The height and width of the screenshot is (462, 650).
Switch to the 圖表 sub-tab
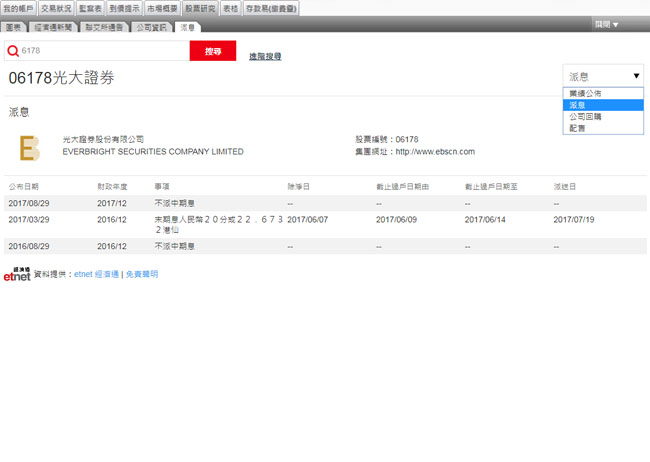click(x=13, y=27)
